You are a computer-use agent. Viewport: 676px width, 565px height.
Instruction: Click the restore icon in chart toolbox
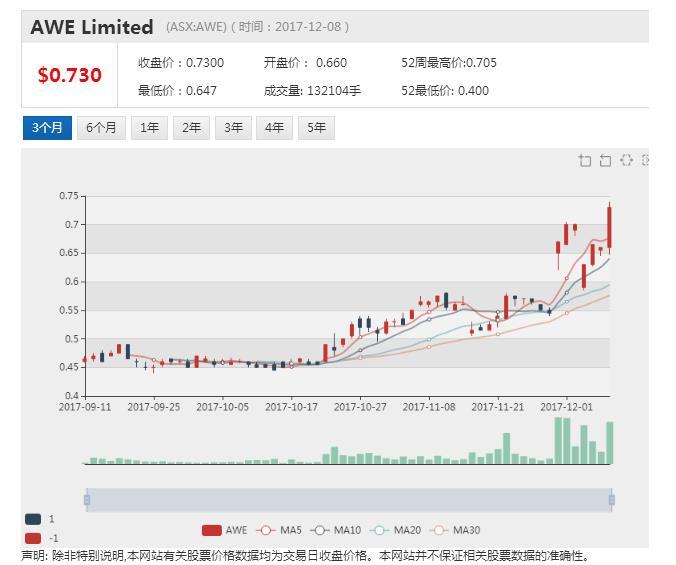626,161
